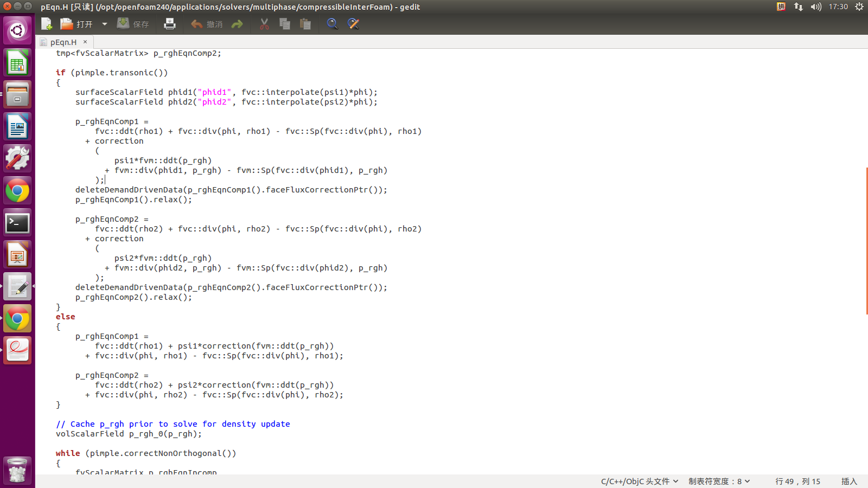Click the 保存 save button

[x=133, y=24]
